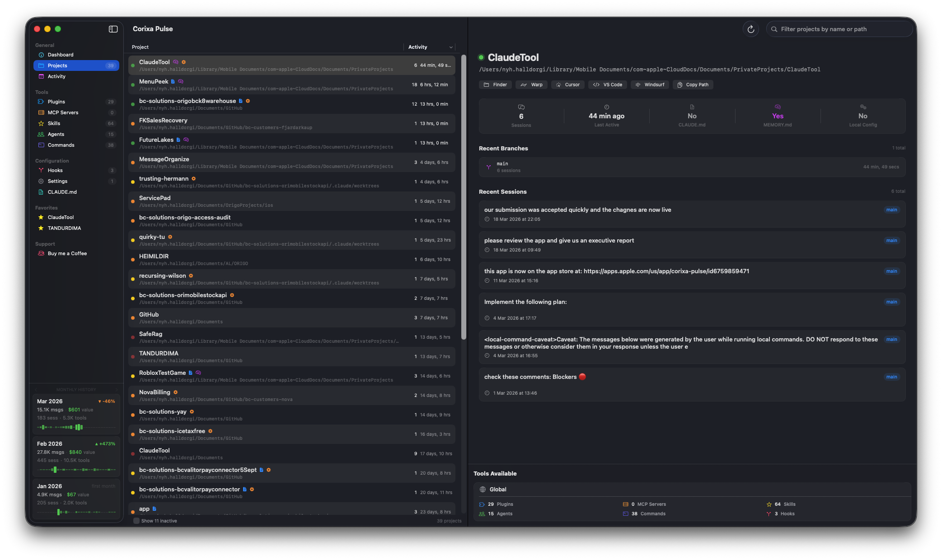Click the Skills icon in the sidebar
942x560 pixels.
[x=41, y=123]
